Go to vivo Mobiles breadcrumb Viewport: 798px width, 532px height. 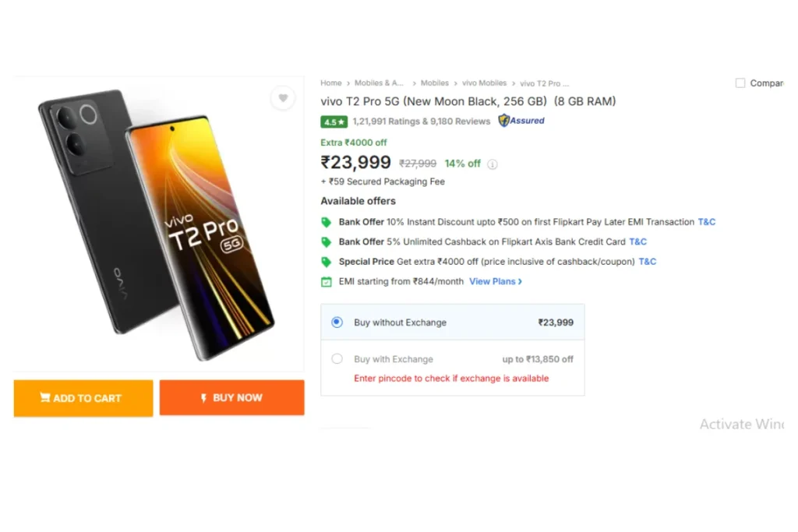pos(484,83)
